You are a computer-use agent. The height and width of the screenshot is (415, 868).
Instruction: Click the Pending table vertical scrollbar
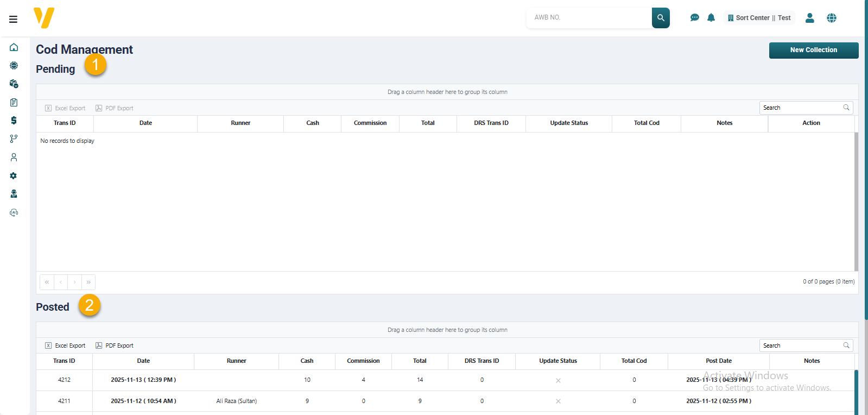coord(856,201)
